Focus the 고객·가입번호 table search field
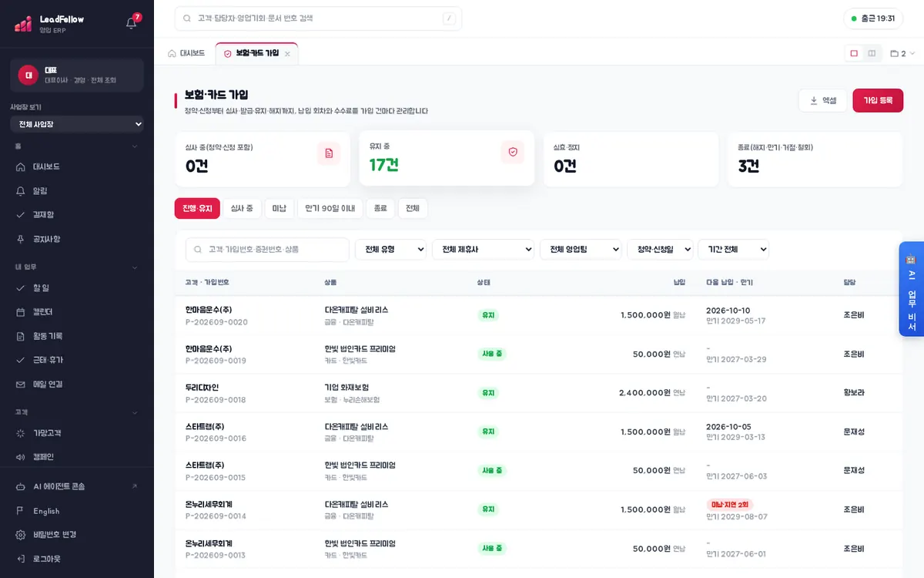 coord(267,250)
